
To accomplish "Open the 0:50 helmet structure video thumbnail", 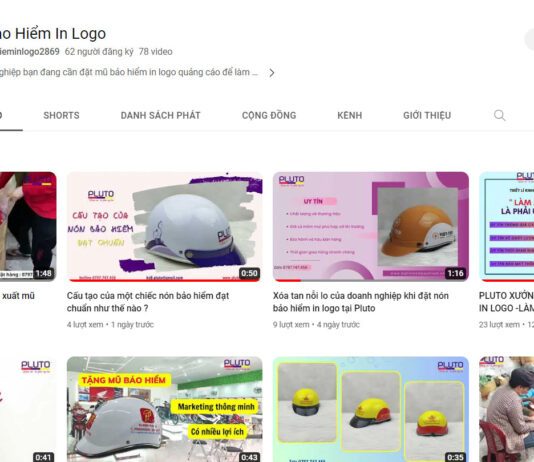I will pos(164,227).
